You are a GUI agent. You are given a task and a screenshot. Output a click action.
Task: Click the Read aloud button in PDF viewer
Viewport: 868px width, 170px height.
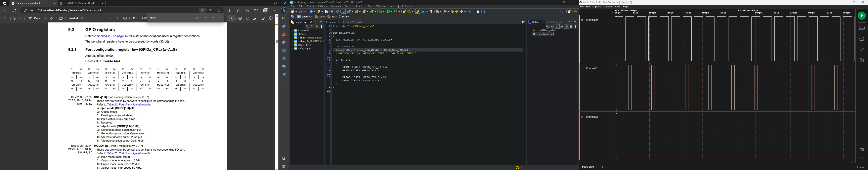76,18
